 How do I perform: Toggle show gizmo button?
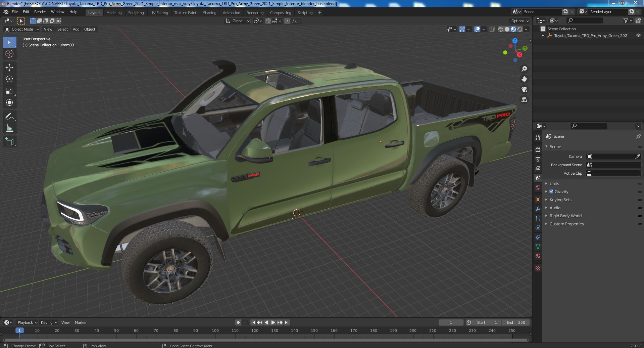(x=462, y=29)
